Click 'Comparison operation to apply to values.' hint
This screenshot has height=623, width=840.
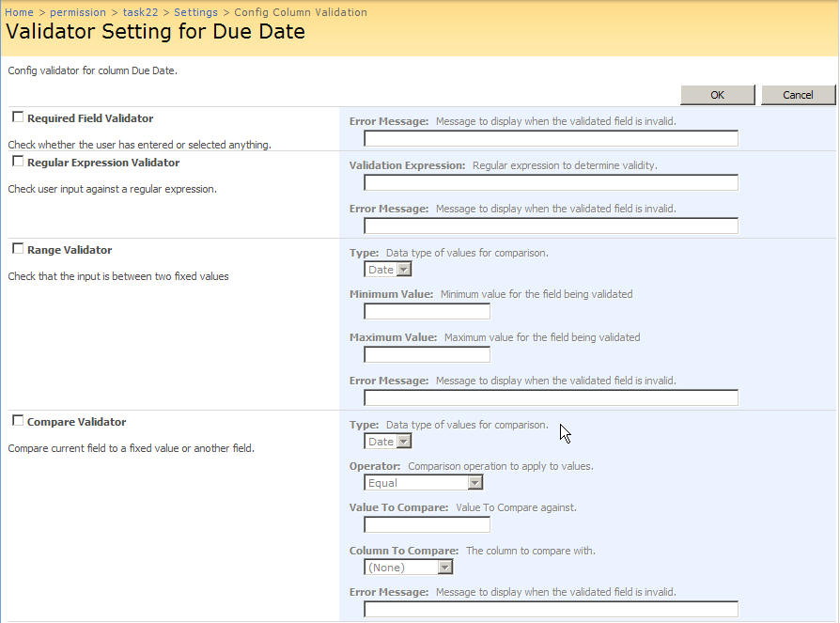501,466
